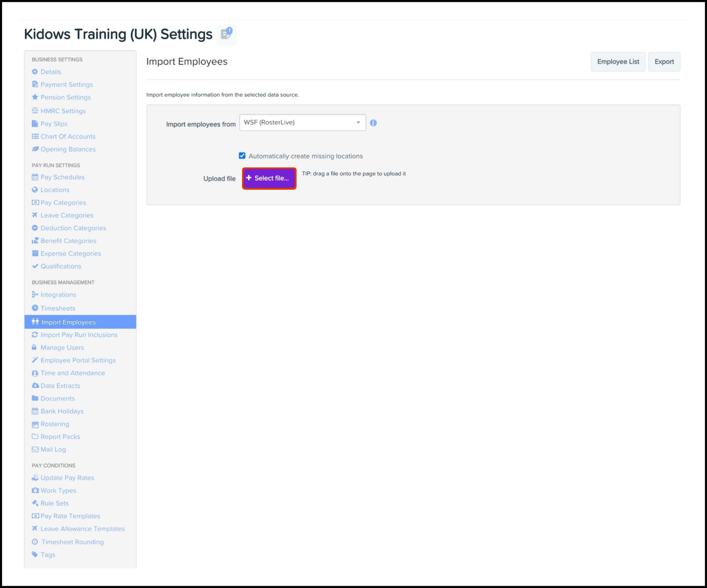Click the Employee List button
Viewport: 707px width, 588px height.
(x=618, y=62)
